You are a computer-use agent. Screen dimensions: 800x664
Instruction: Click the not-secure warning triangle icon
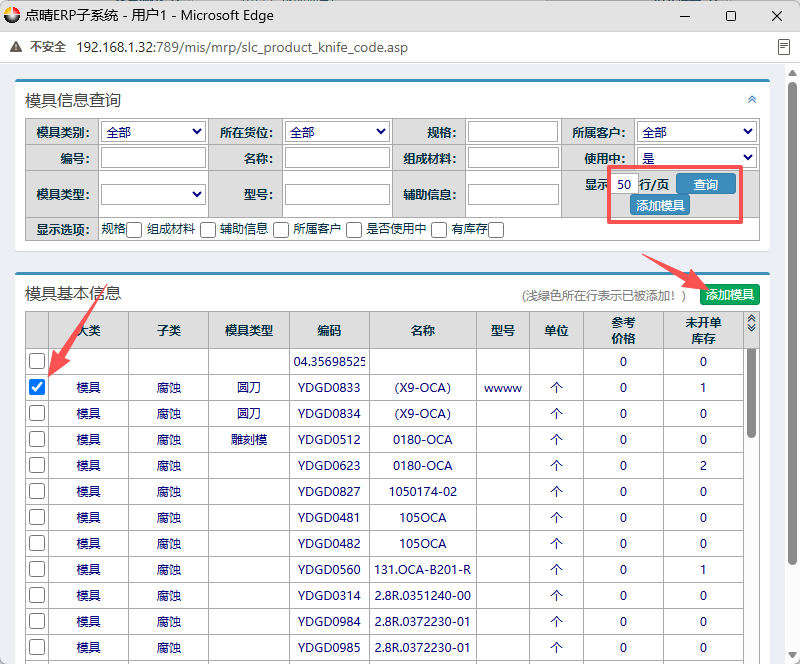pos(16,47)
